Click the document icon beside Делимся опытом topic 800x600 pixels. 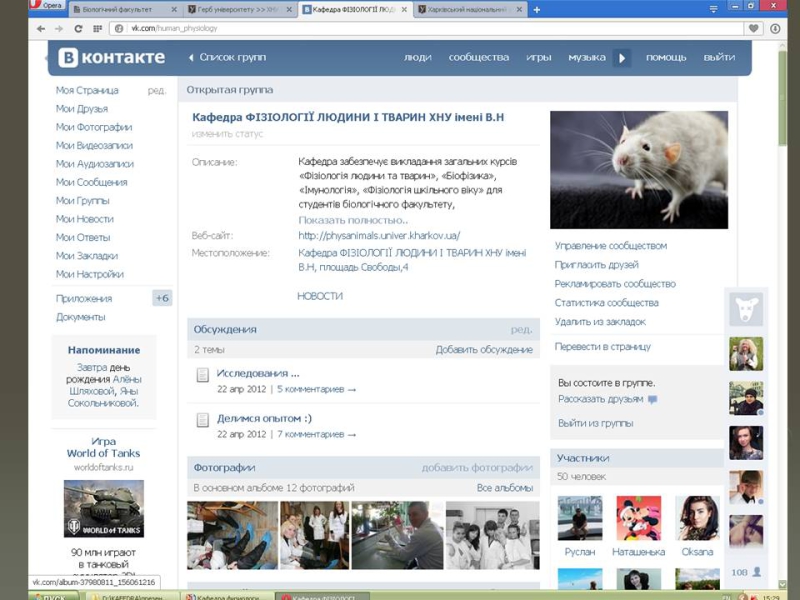pos(203,420)
